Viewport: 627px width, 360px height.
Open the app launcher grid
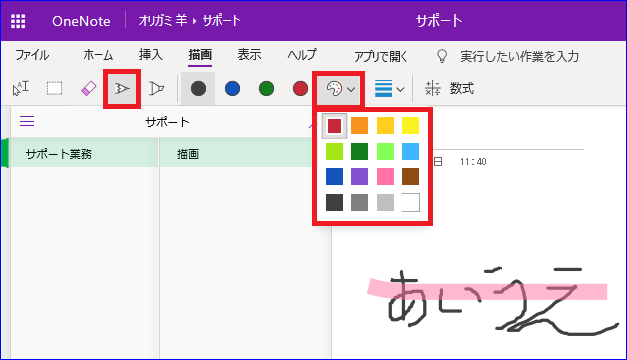tap(18, 21)
